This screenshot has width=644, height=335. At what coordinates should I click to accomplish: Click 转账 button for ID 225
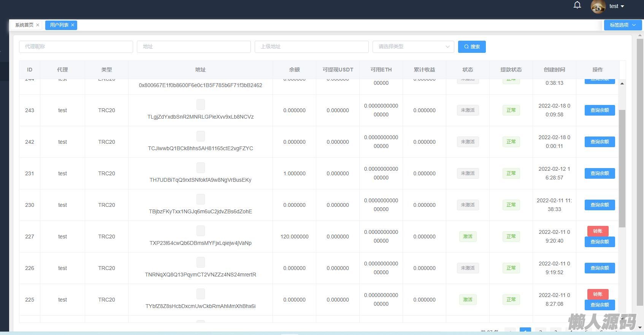tap(598, 294)
